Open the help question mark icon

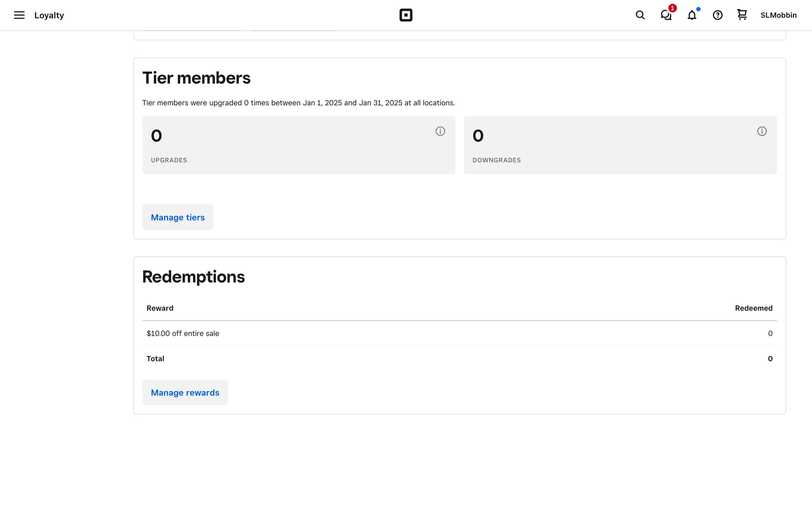(x=717, y=15)
